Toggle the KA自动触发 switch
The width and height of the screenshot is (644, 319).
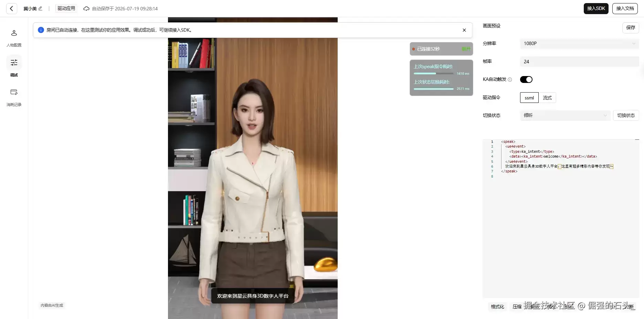click(x=526, y=79)
